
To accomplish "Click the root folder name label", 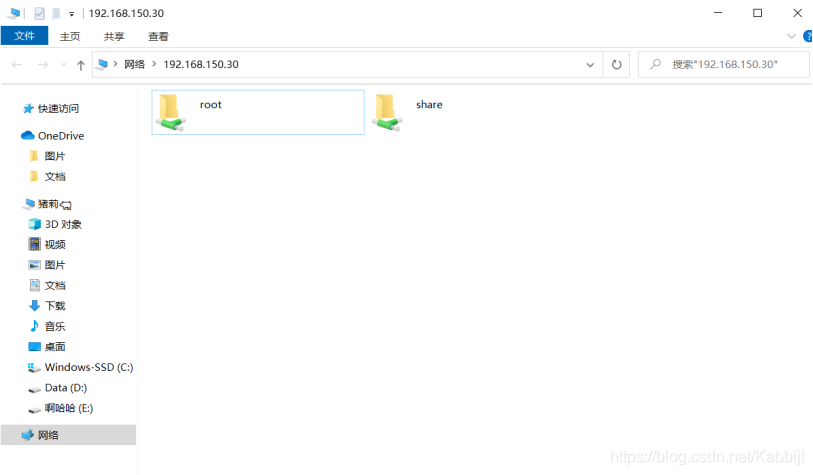I will pyautogui.click(x=211, y=105).
